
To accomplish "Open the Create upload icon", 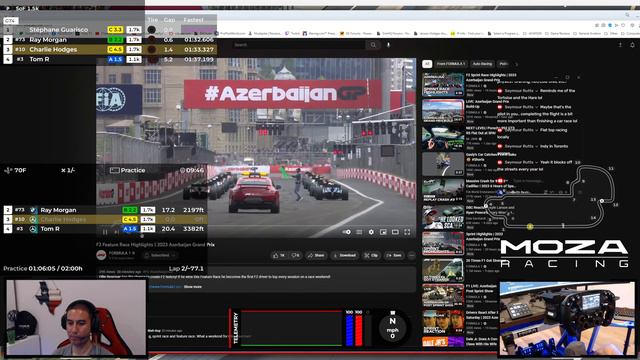I will [x=620, y=45].
